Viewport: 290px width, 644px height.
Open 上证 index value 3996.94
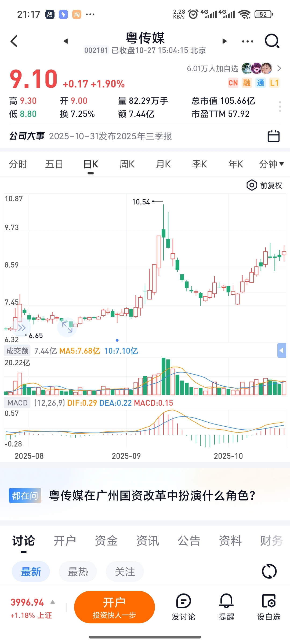27,602
